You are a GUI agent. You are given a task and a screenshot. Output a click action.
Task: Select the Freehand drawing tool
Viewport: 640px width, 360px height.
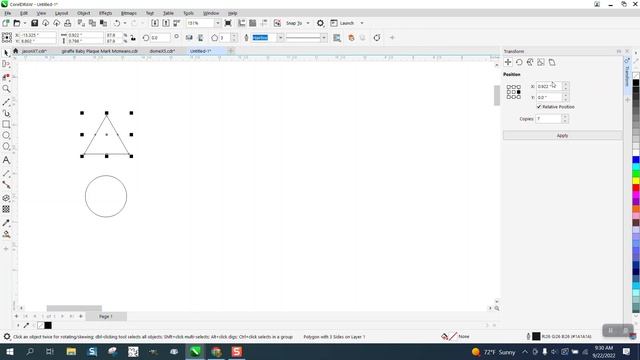click(x=6, y=102)
